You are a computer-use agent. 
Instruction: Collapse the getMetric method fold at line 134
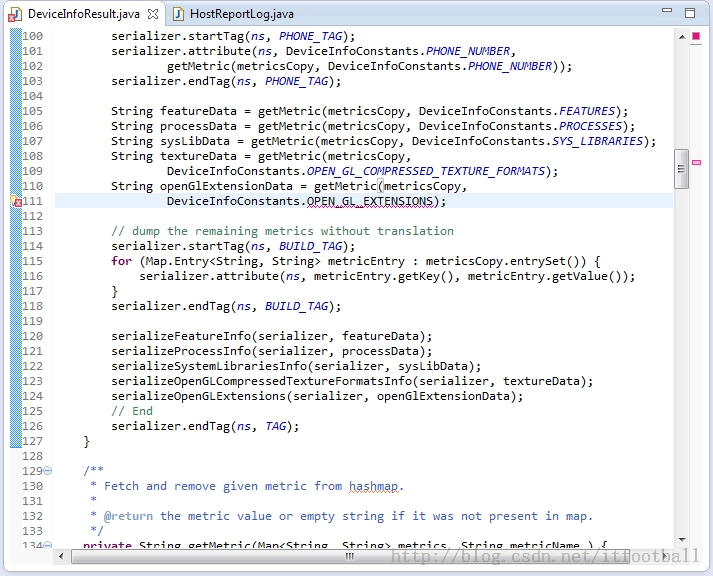(x=48, y=545)
